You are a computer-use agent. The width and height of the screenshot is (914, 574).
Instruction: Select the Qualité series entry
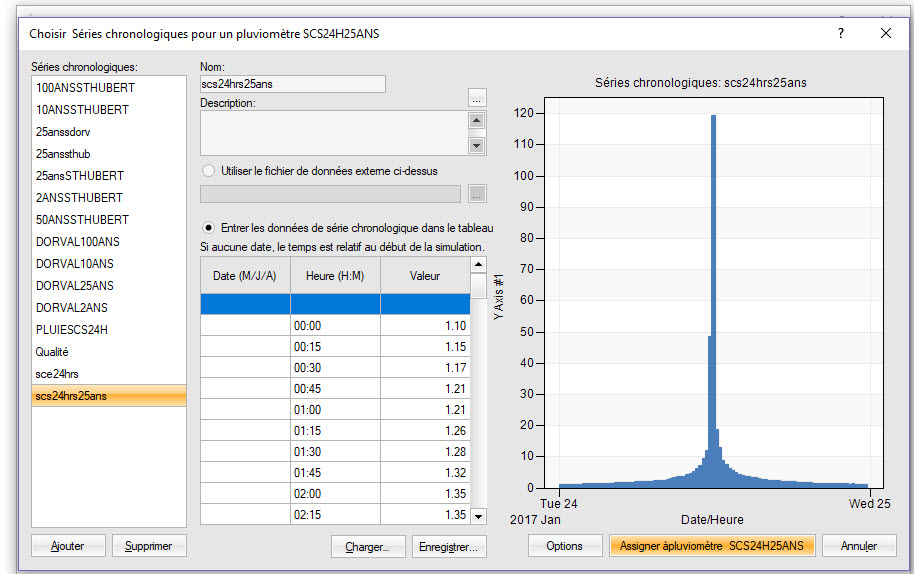pos(52,352)
